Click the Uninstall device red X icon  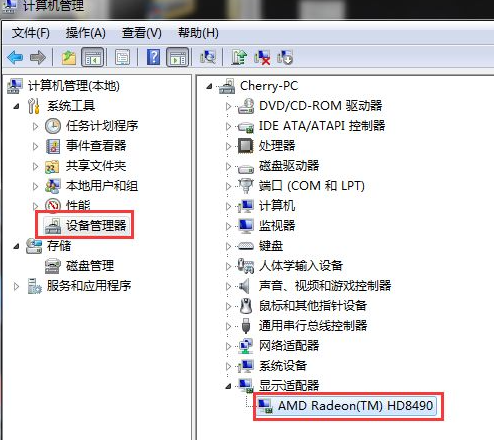tap(262, 57)
